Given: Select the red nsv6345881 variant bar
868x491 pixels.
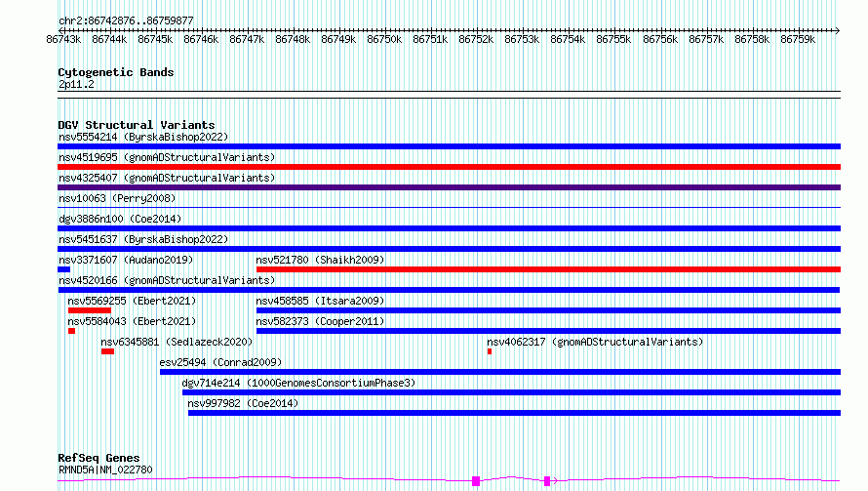Looking at the screenshot, I should click(108, 351).
